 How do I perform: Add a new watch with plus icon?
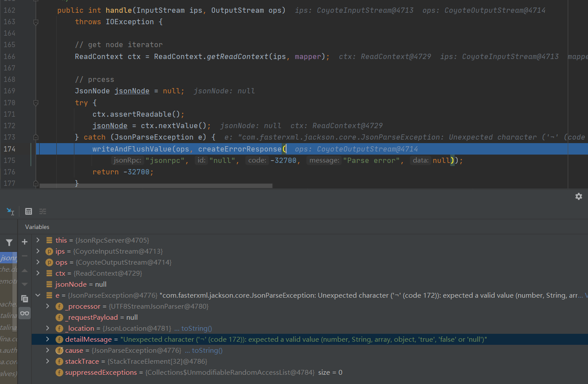[25, 242]
